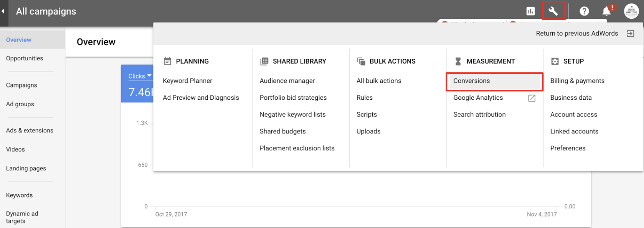Collapse the sidebar with the left arrow

(x=3, y=11)
